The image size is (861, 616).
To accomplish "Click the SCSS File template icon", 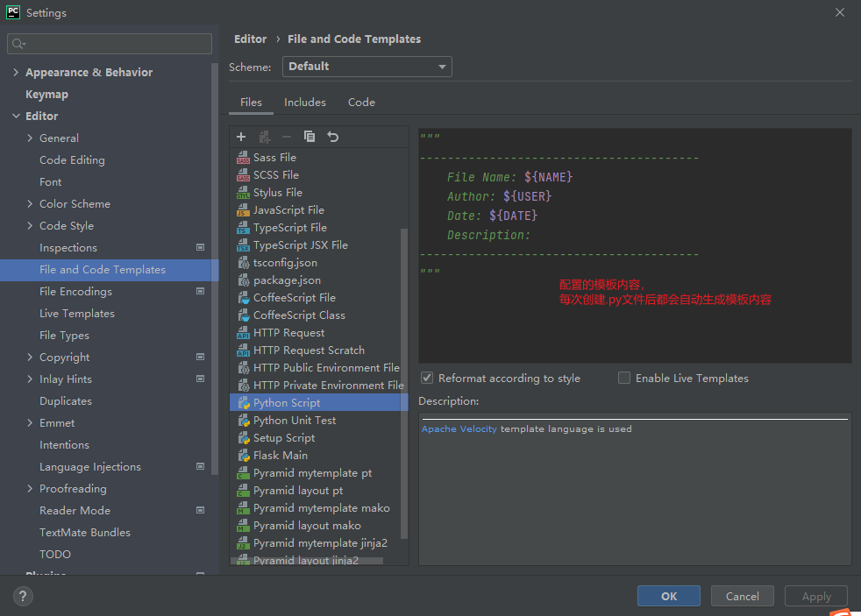I will click(243, 175).
